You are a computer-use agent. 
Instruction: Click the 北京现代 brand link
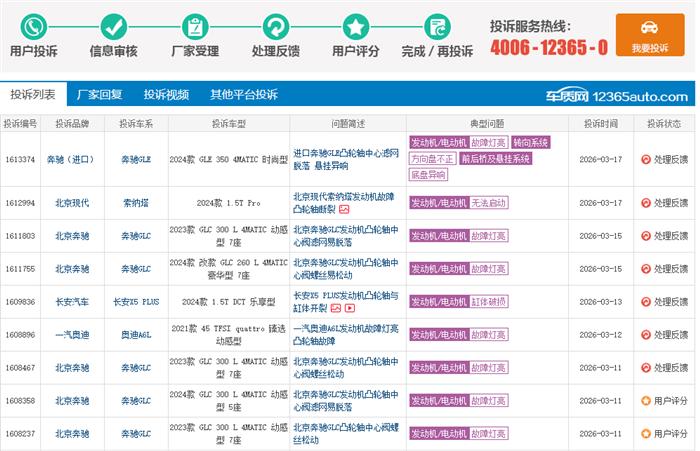[x=72, y=203]
